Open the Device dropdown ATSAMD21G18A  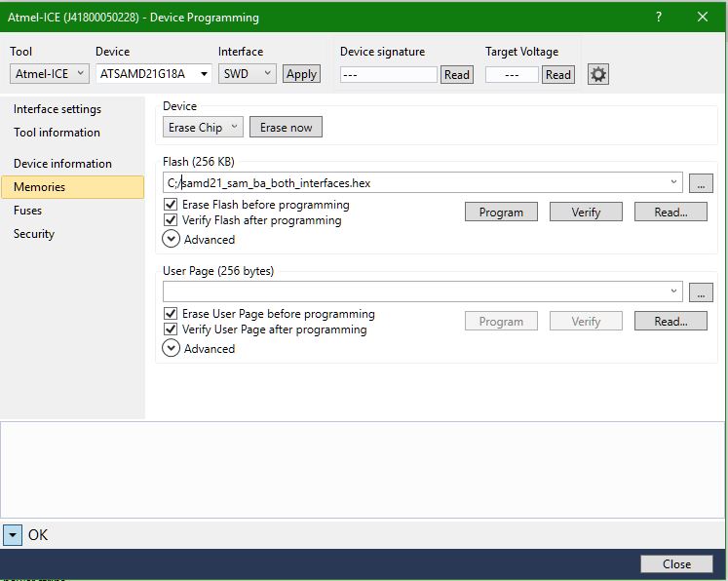(154, 74)
